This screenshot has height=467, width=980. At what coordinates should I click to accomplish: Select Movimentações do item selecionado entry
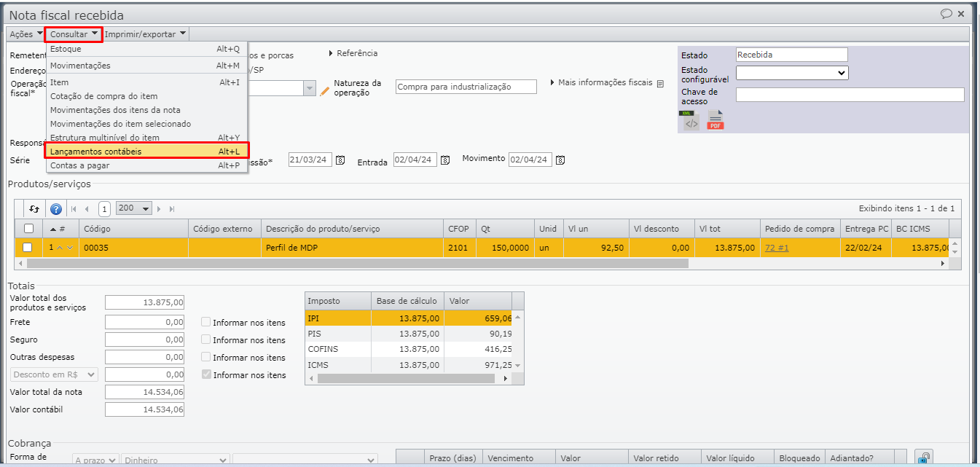pyautogui.click(x=146, y=124)
